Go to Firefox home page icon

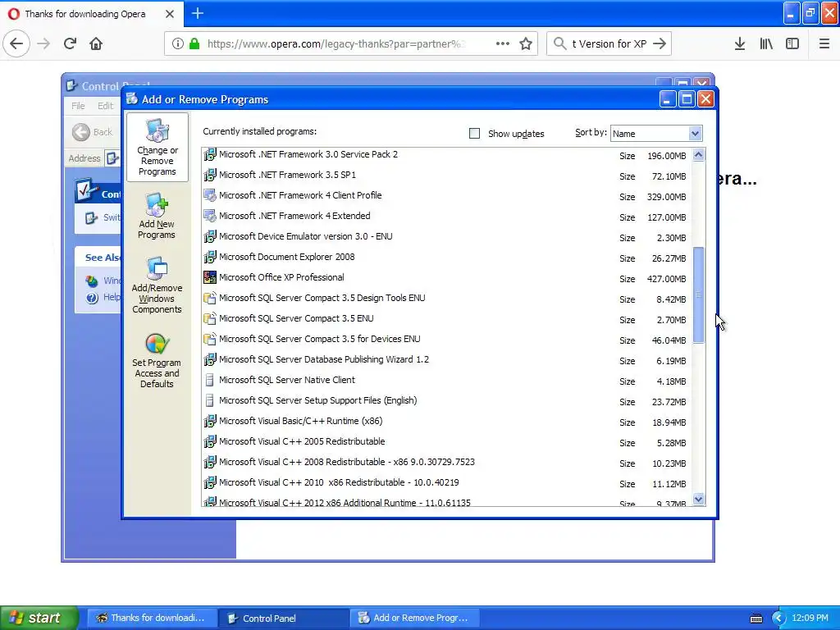96,43
